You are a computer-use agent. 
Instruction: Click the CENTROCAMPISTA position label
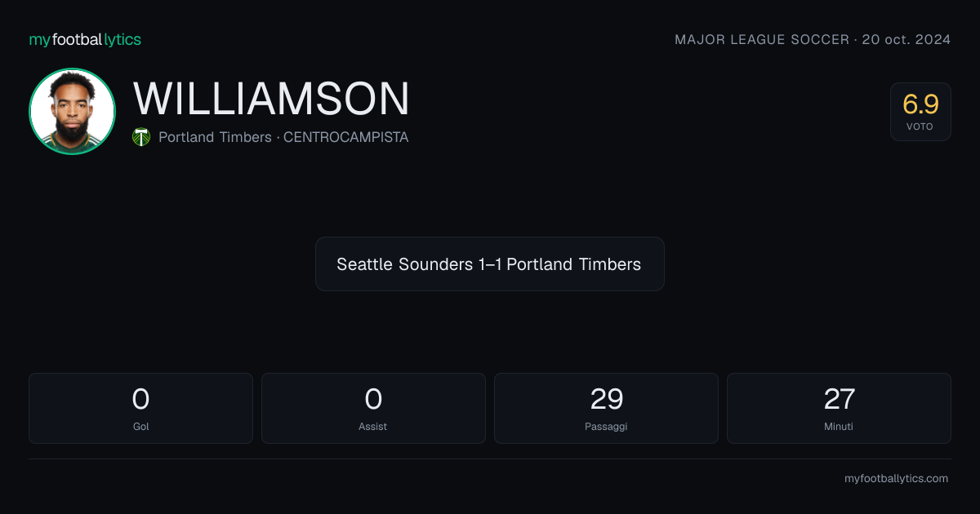point(346,137)
